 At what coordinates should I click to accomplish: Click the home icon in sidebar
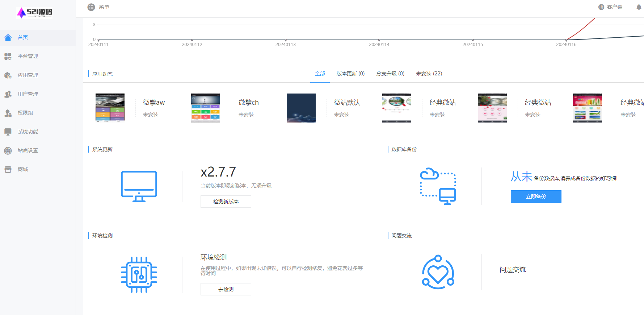click(x=8, y=37)
